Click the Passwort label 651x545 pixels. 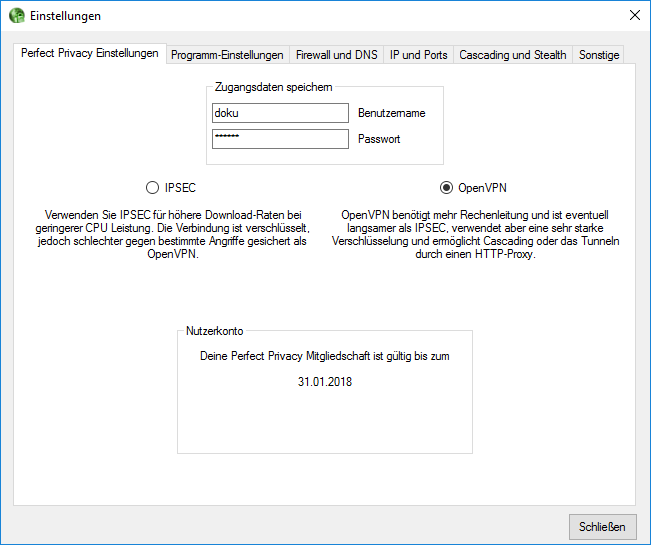(x=379, y=139)
